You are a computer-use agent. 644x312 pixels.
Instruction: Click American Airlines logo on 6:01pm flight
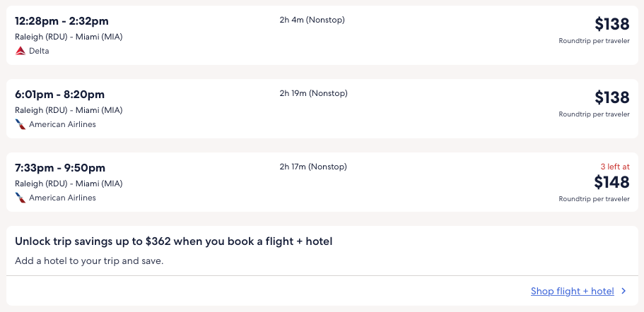[21, 124]
